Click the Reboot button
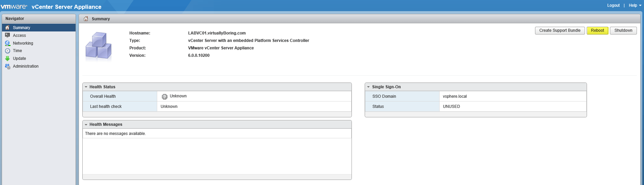 pyautogui.click(x=597, y=30)
